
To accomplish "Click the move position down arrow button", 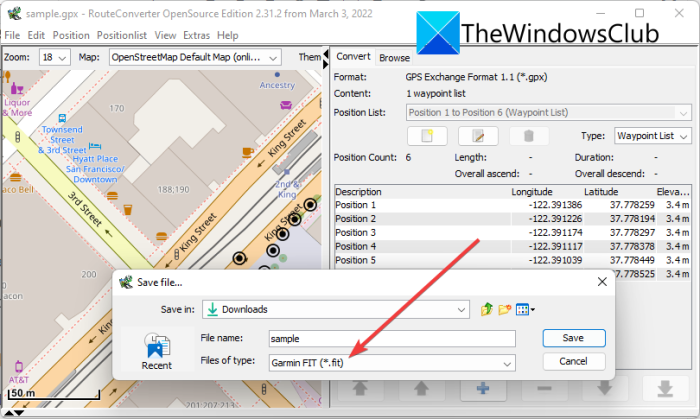I will (604, 388).
